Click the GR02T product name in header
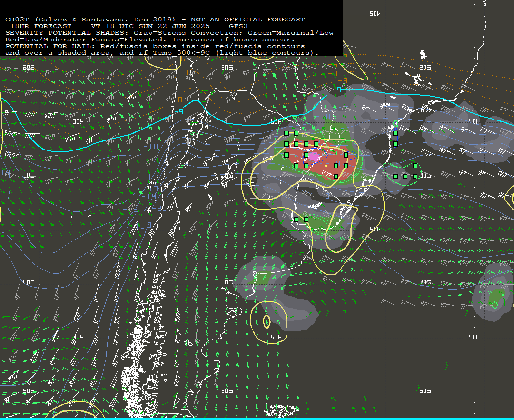Image resolution: width=514 pixels, height=420 pixels. [x=17, y=20]
